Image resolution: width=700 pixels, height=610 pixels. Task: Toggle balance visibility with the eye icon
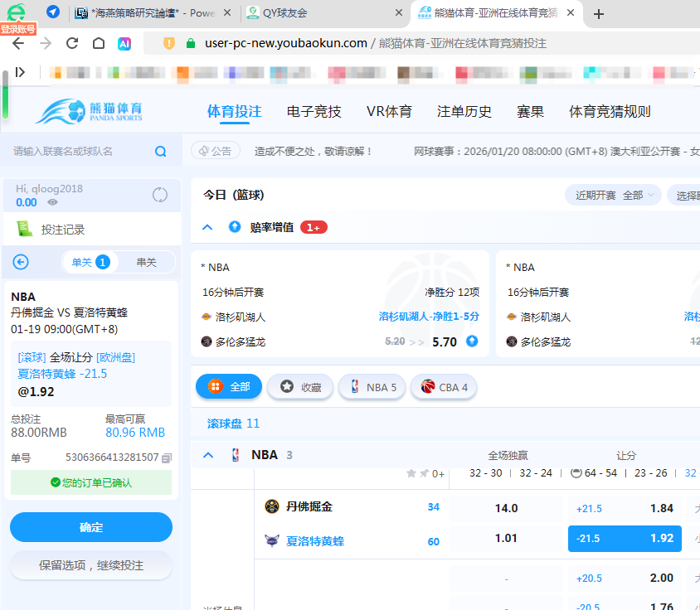pyautogui.click(x=52, y=201)
